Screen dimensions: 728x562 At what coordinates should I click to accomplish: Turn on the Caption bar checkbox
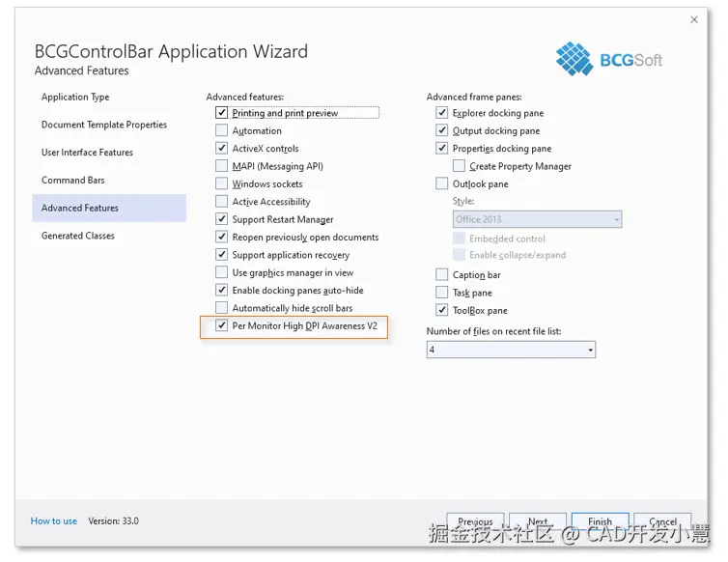441,274
